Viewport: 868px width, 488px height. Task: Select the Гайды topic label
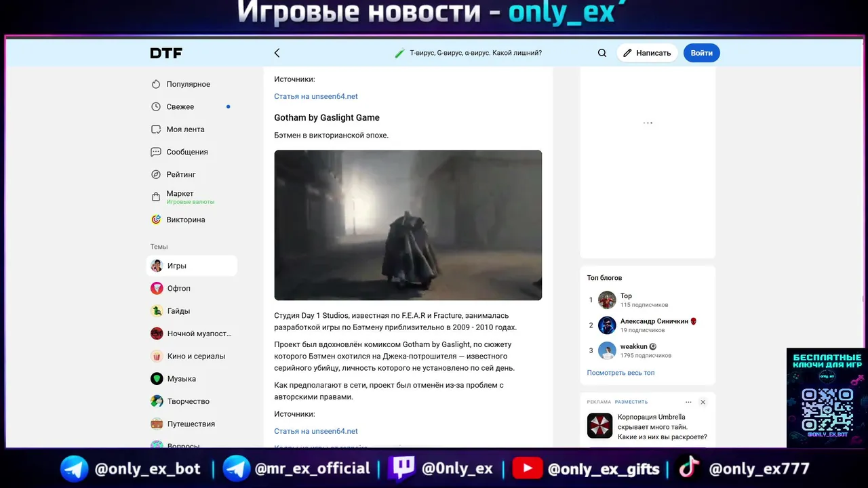(x=178, y=311)
